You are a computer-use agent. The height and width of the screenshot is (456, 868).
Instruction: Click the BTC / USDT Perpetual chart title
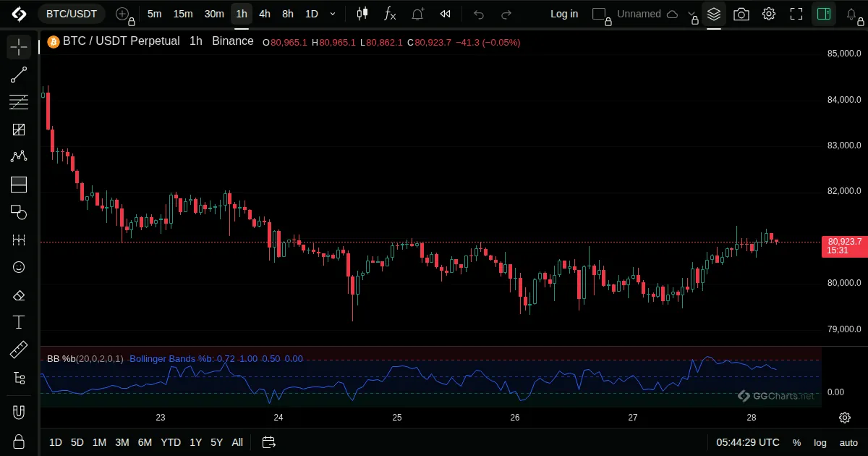point(121,41)
